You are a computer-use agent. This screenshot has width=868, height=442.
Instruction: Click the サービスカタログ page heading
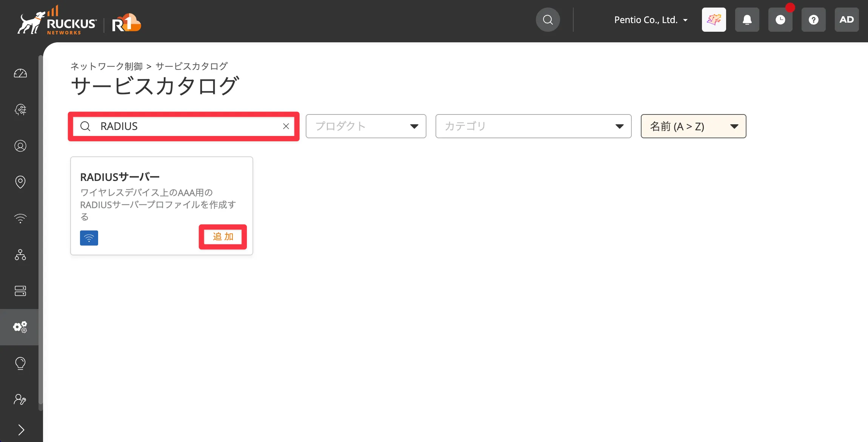(155, 86)
